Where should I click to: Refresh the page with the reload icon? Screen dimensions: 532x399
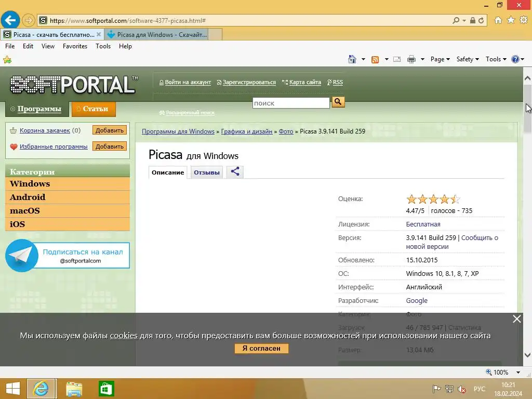coord(481,20)
